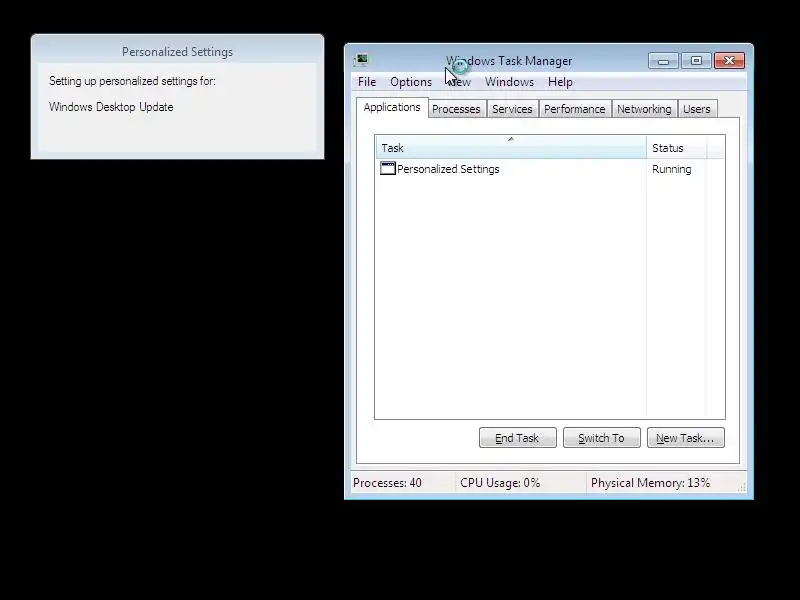The height and width of the screenshot is (600, 800).
Task: Select the Applications tab
Action: [392, 107]
